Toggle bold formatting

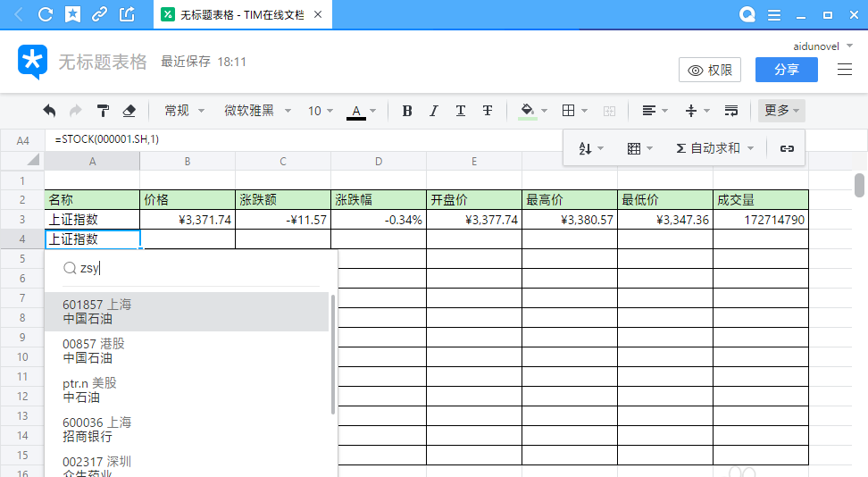pyautogui.click(x=407, y=111)
